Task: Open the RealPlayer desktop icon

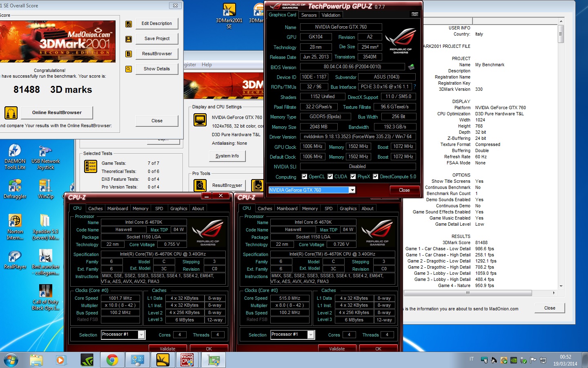Action: pos(15,260)
